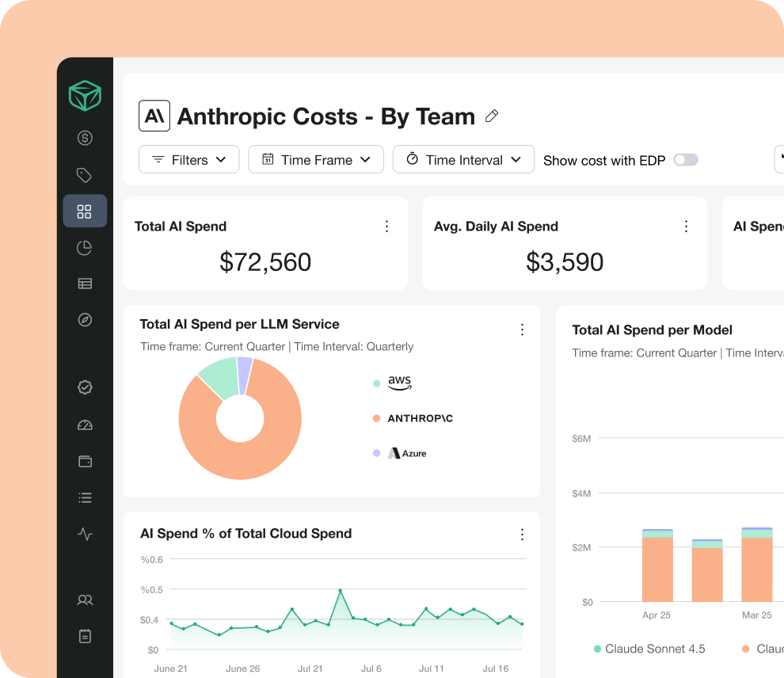Click the compass explore icon
784x678 pixels.
coord(85,319)
